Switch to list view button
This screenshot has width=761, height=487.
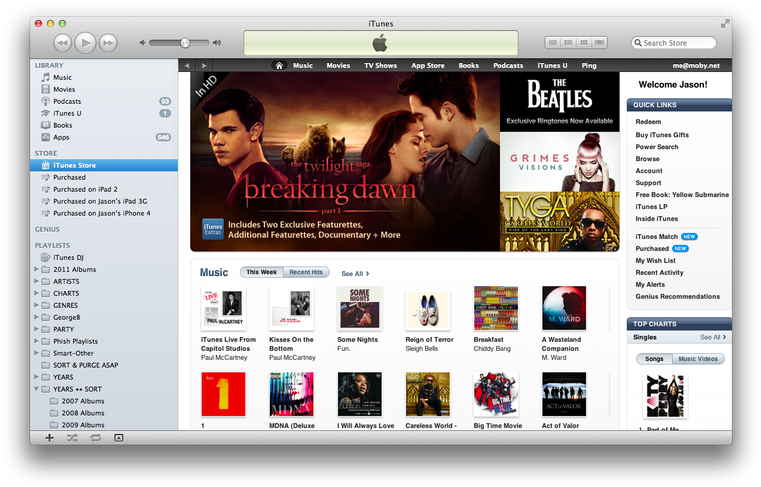(553, 43)
